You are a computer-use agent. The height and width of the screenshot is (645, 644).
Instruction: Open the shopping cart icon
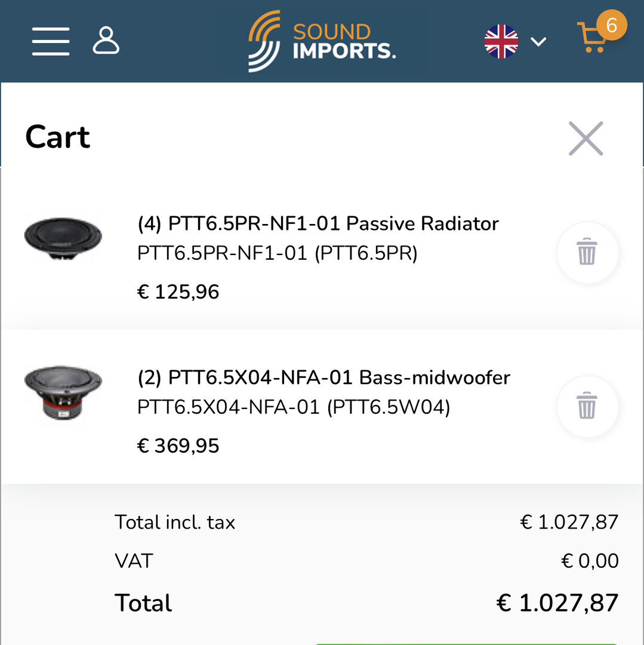(591, 38)
